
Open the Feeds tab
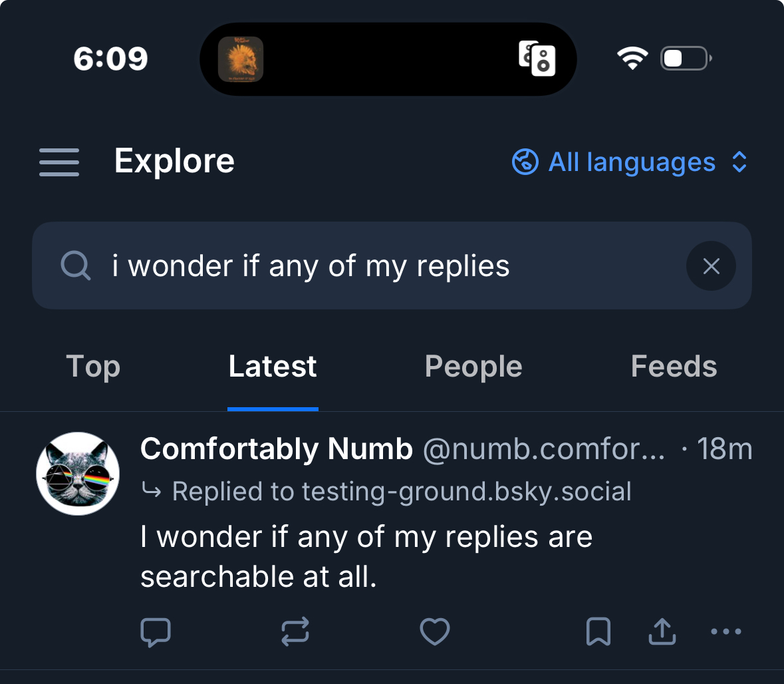click(x=674, y=367)
